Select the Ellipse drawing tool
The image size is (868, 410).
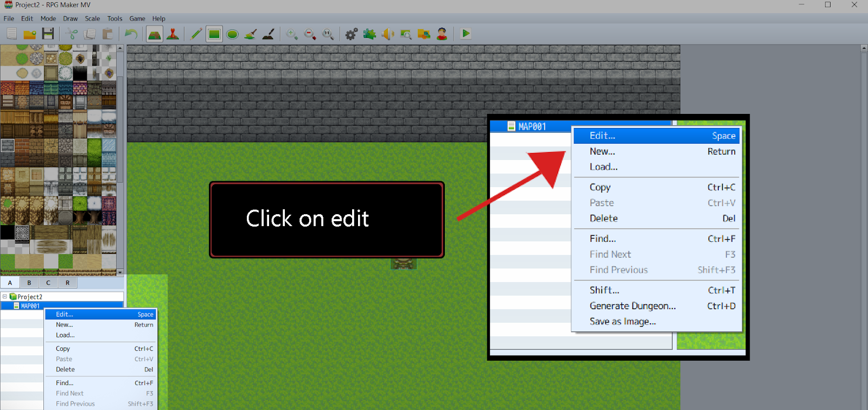point(232,34)
